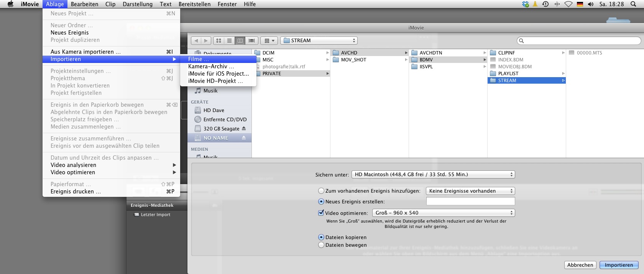This screenshot has width=644, height=274.
Task: Select Neues Ereignis erstellen radio button
Action: [321, 201]
